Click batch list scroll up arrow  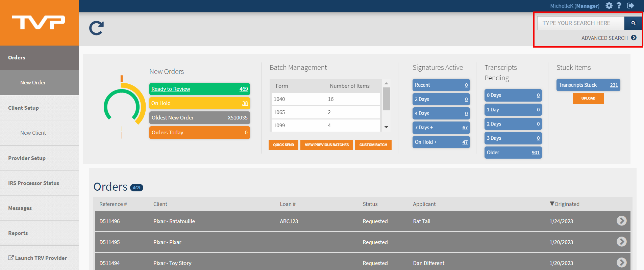(x=387, y=83)
